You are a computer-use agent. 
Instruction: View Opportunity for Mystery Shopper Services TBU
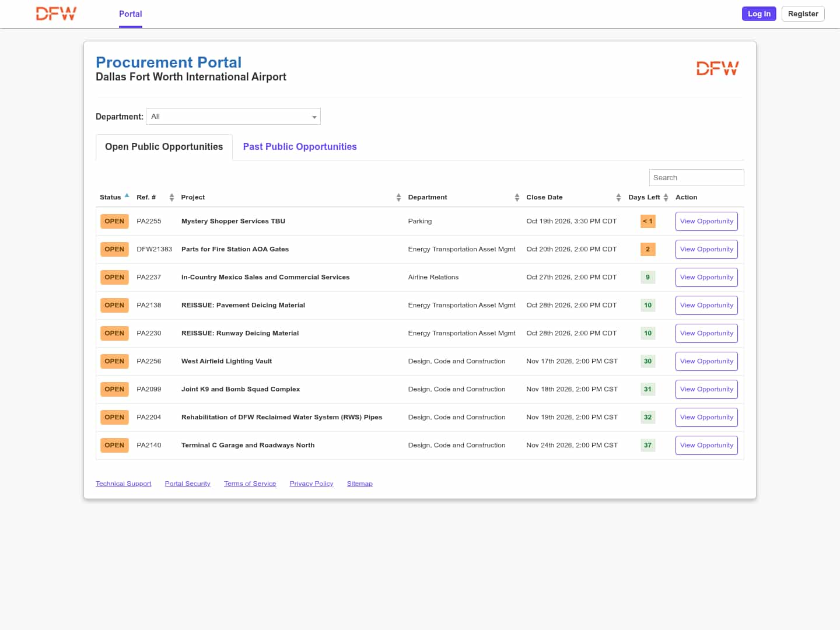(x=706, y=222)
